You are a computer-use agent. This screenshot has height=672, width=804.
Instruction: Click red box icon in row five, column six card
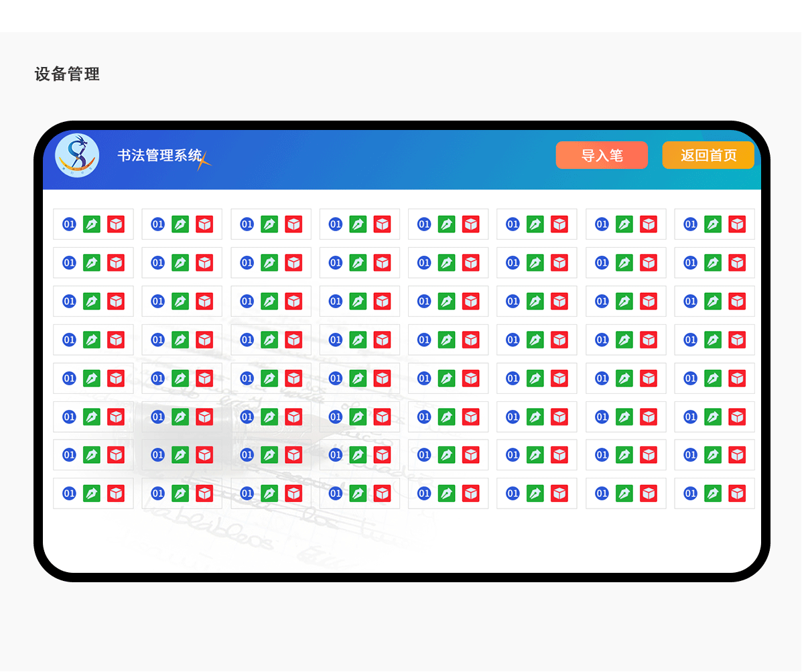pos(559,379)
